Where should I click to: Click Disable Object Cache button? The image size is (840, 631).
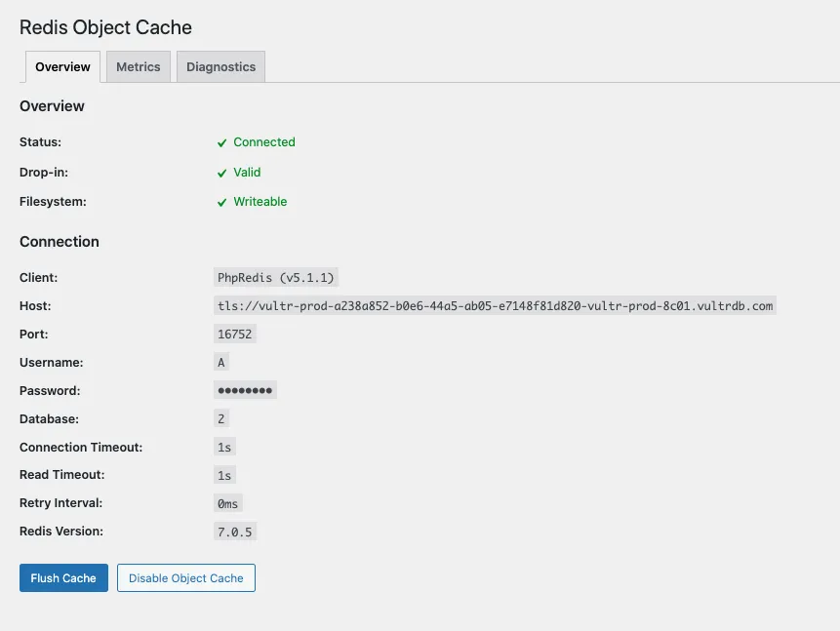pyautogui.click(x=186, y=578)
